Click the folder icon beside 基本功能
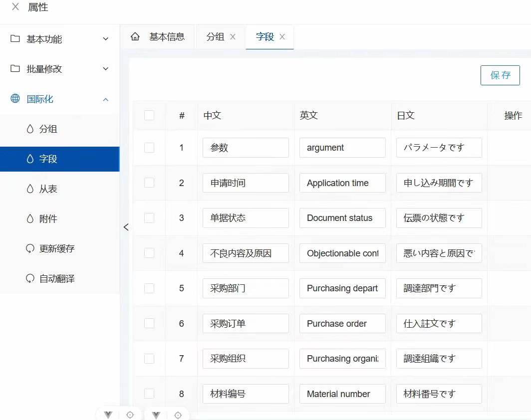531x420 pixels. coord(15,39)
